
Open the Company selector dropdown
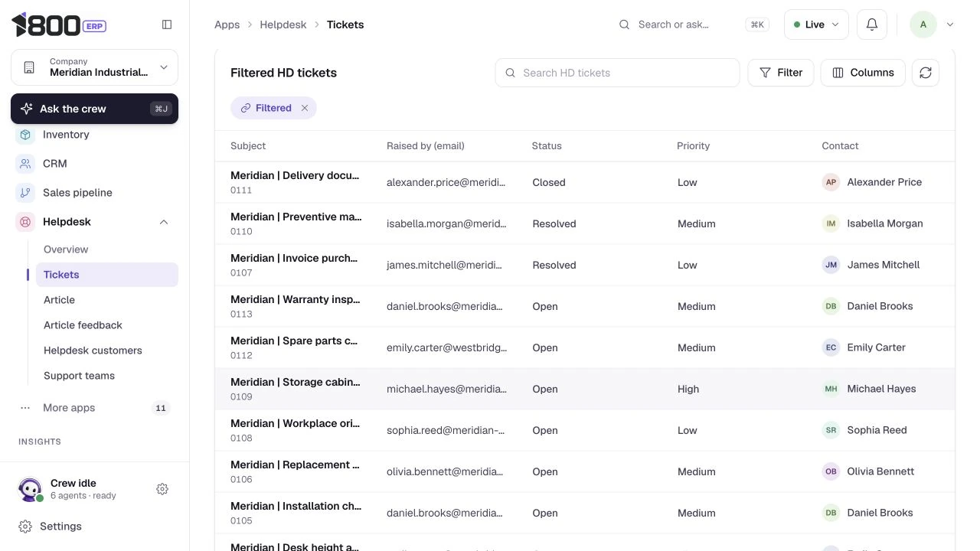[x=94, y=67]
